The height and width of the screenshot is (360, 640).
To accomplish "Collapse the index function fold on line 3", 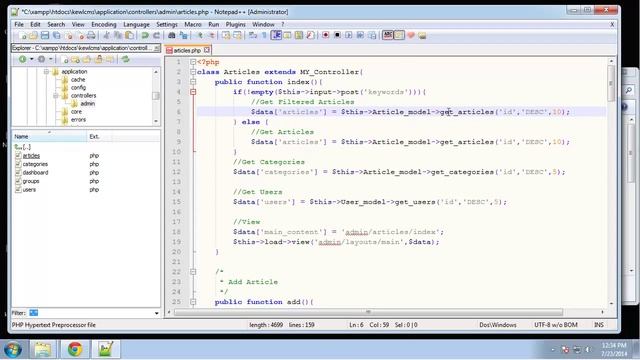I will tap(193, 82).
